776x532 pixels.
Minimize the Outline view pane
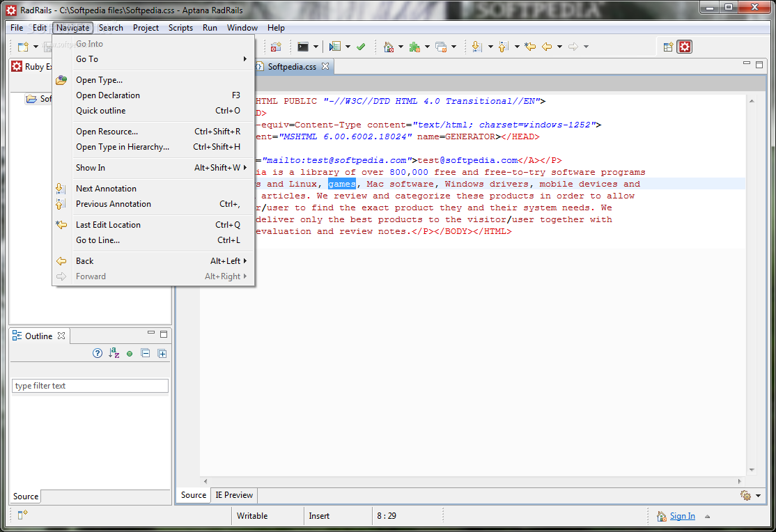(x=151, y=334)
